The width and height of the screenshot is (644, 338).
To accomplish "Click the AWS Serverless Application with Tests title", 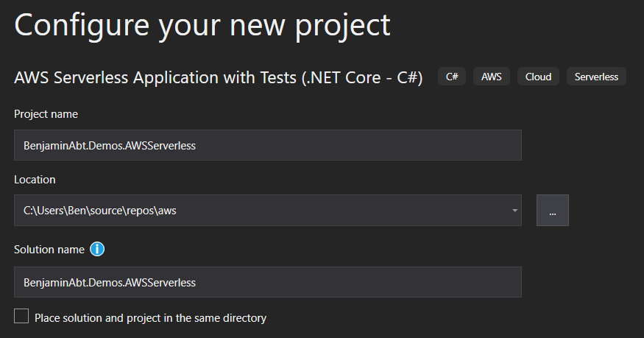I will pyautogui.click(x=219, y=77).
